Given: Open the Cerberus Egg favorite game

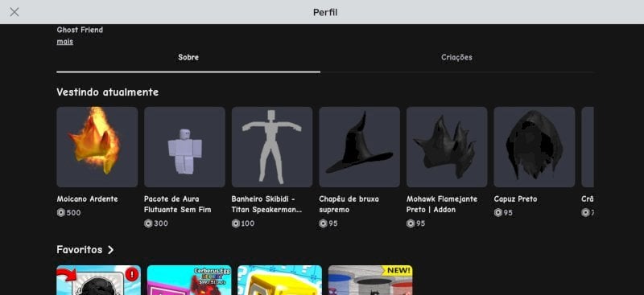Looking at the screenshot, I should click(189, 281).
